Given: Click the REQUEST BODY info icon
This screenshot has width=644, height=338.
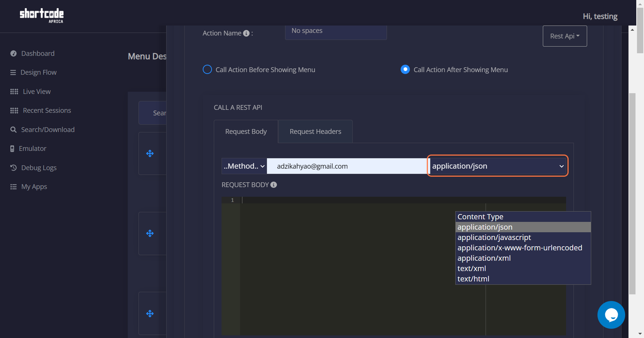Looking at the screenshot, I should point(274,185).
